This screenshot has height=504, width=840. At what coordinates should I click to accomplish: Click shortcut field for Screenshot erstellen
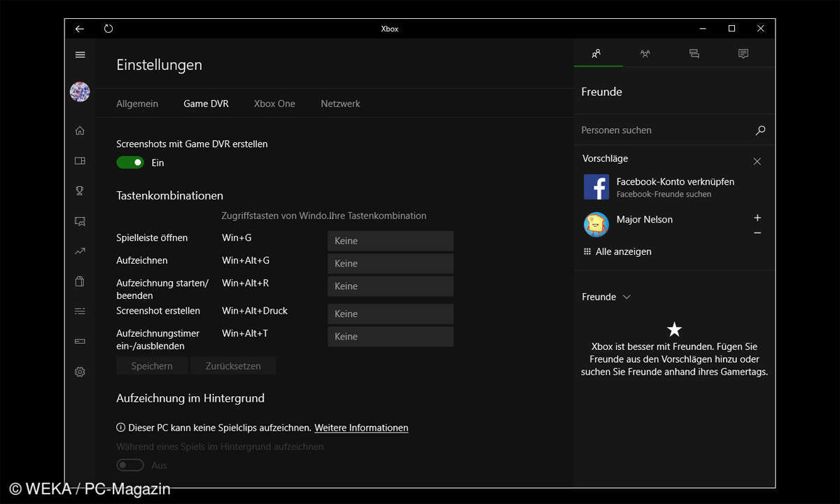click(x=391, y=314)
